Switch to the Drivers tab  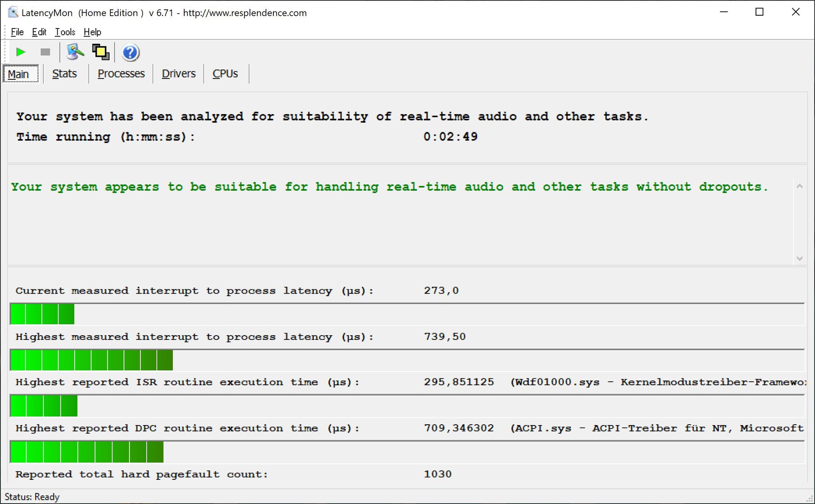[178, 74]
